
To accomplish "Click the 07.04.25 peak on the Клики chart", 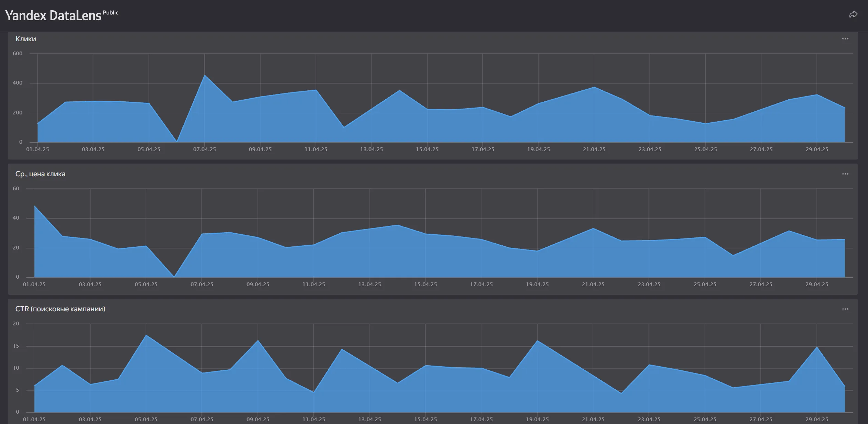I will click(x=205, y=75).
